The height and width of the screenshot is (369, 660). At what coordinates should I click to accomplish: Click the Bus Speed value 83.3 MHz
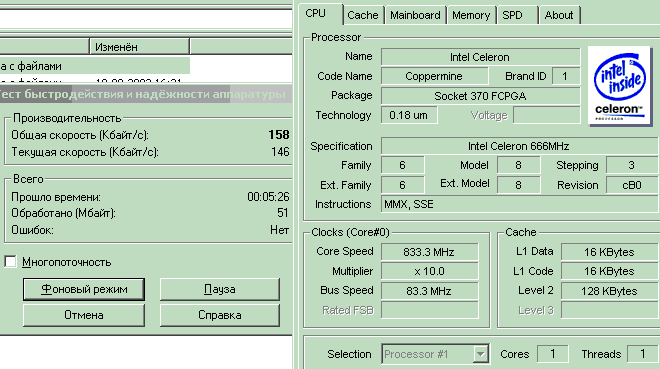click(x=429, y=291)
